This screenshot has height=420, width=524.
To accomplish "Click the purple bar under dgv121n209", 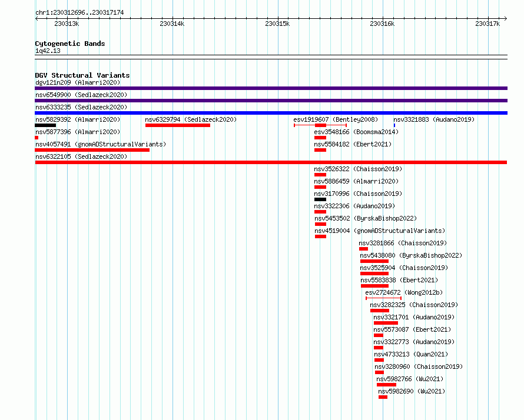I will pos(271,88).
